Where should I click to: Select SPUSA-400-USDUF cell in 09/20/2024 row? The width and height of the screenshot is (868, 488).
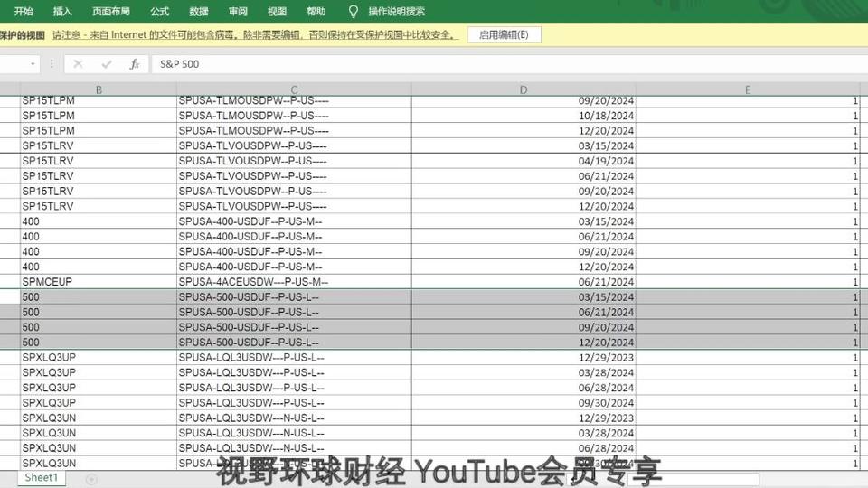294,251
